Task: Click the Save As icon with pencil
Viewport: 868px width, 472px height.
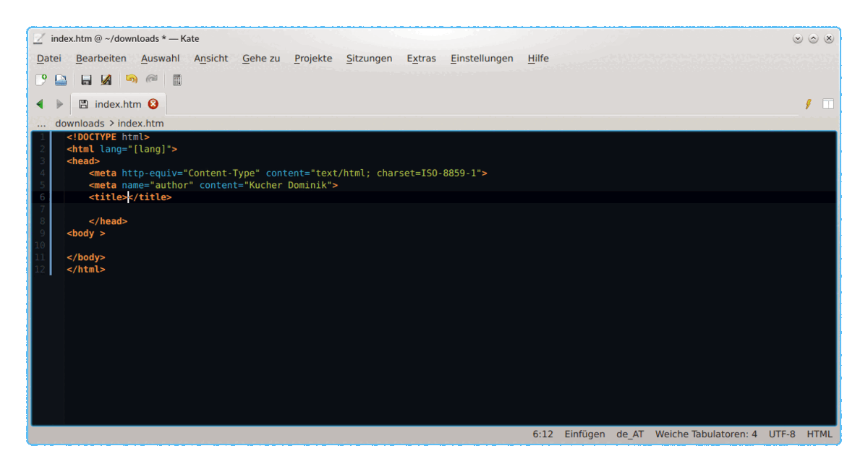Action: 106,80
